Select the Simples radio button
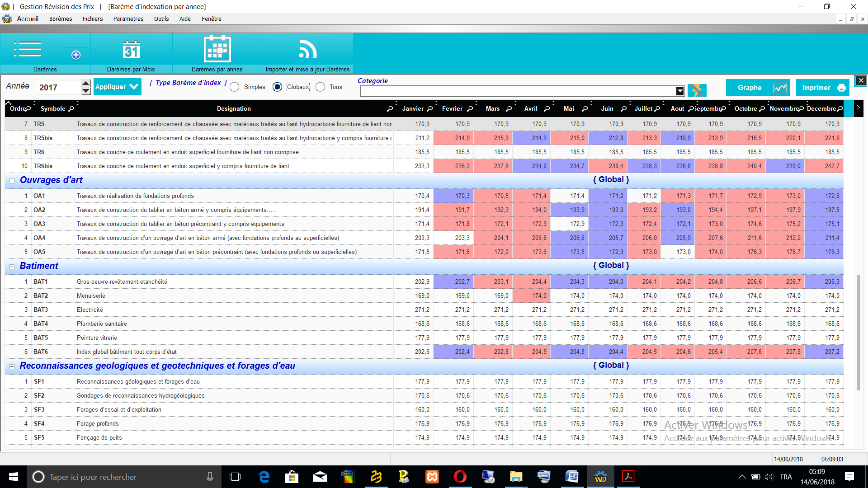The width and height of the screenshot is (868, 488). [x=234, y=87]
